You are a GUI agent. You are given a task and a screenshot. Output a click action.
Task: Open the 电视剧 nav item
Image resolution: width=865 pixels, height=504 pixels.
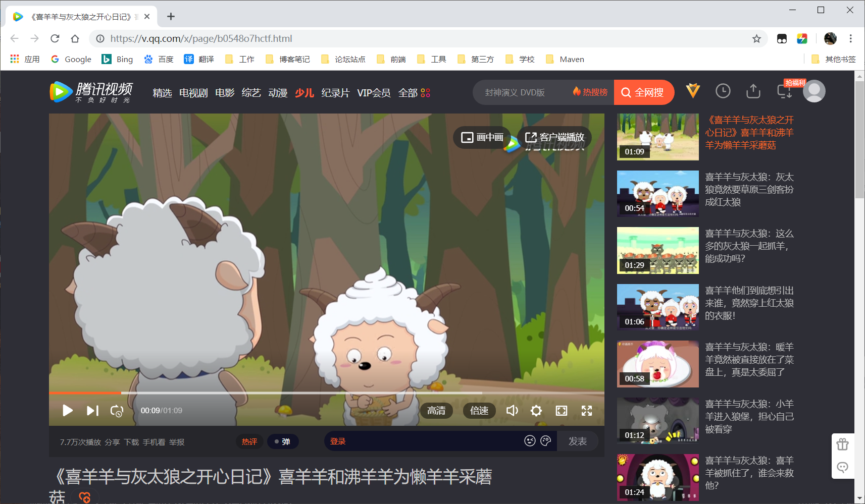click(193, 93)
